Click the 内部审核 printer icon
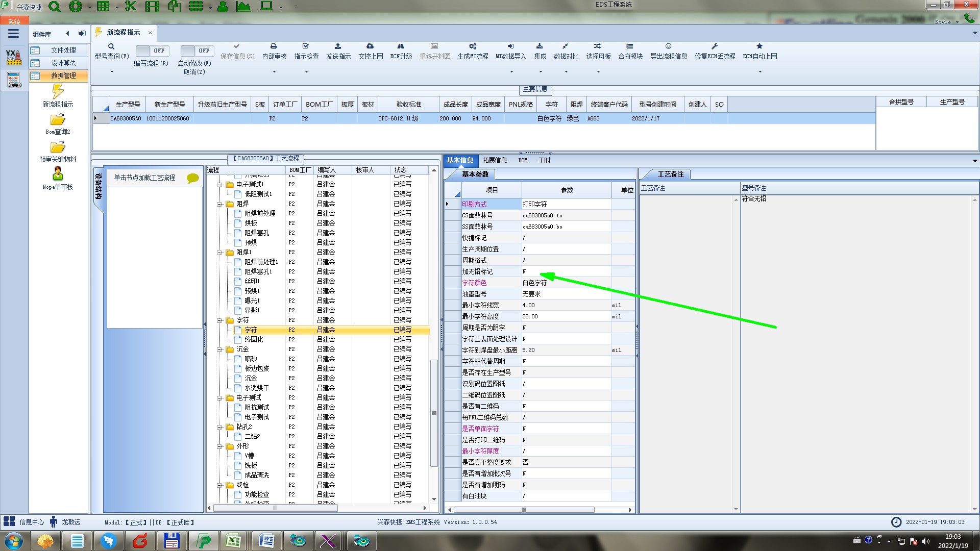The image size is (980, 551). coord(274,46)
